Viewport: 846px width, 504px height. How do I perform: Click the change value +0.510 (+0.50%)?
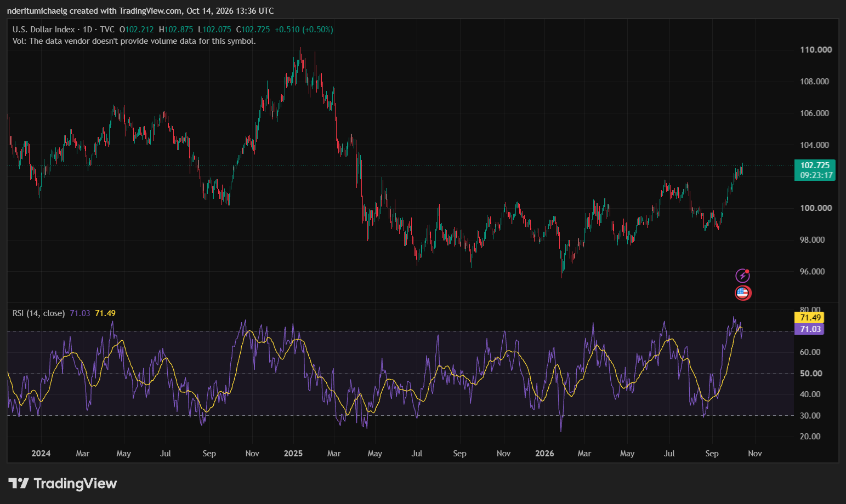click(304, 30)
